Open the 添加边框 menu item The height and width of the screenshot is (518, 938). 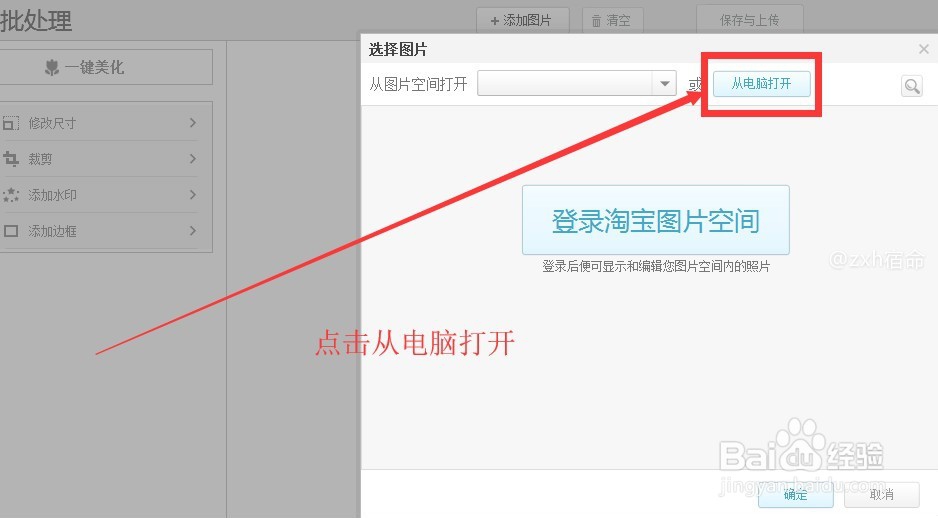click(x=100, y=231)
